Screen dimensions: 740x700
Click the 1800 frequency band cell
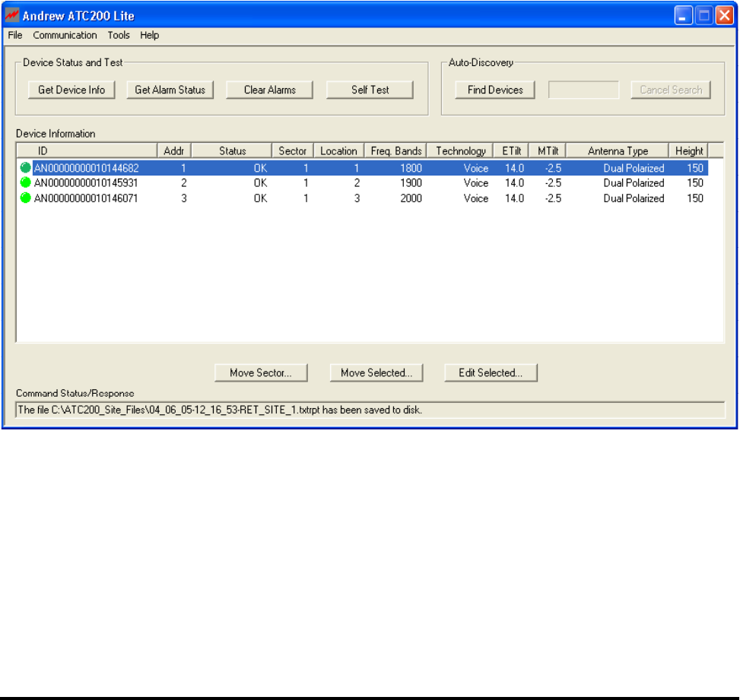[411, 168]
